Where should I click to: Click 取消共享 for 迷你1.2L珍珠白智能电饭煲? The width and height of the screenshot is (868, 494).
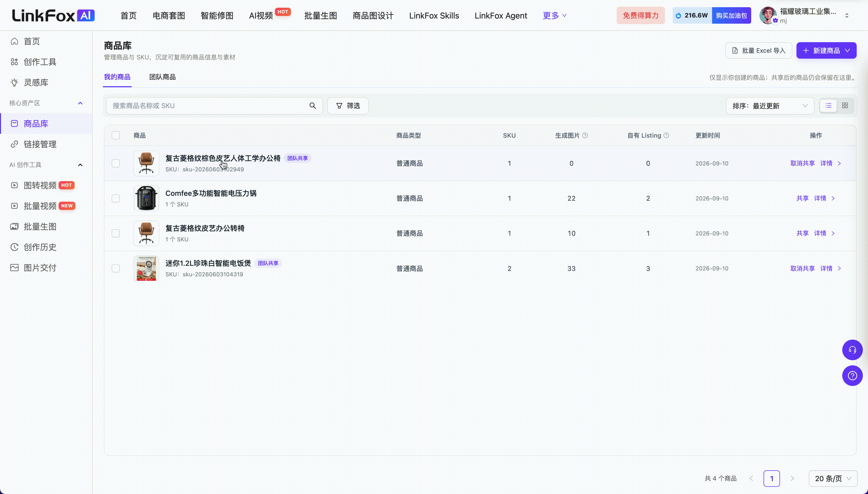click(x=802, y=268)
